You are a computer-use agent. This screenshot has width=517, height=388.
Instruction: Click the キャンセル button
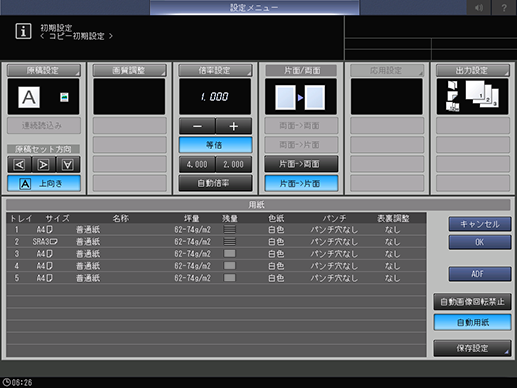[480, 224]
